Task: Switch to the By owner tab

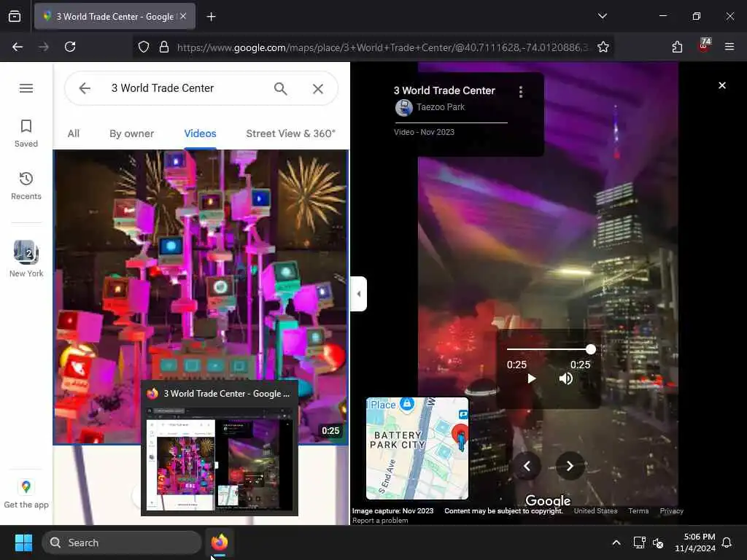Action: click(x=131, y=134)
